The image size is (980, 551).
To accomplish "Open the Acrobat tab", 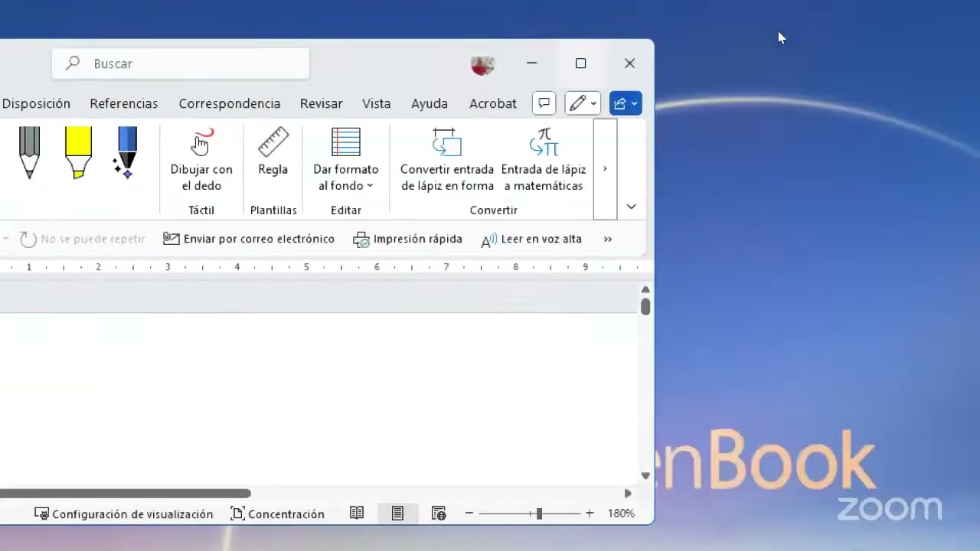I will 493,103.
